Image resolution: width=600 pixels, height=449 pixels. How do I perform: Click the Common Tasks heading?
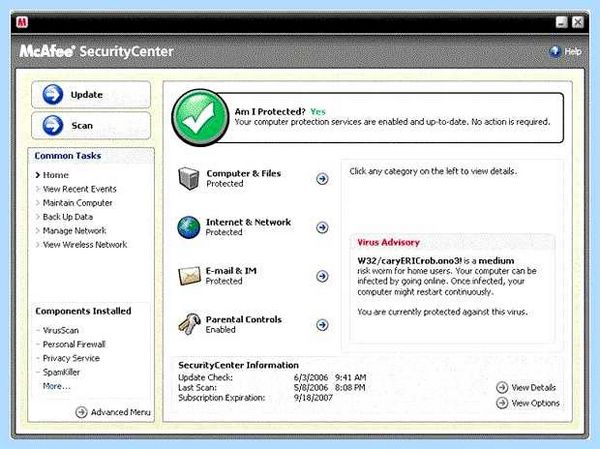click(x=68, y=156)
